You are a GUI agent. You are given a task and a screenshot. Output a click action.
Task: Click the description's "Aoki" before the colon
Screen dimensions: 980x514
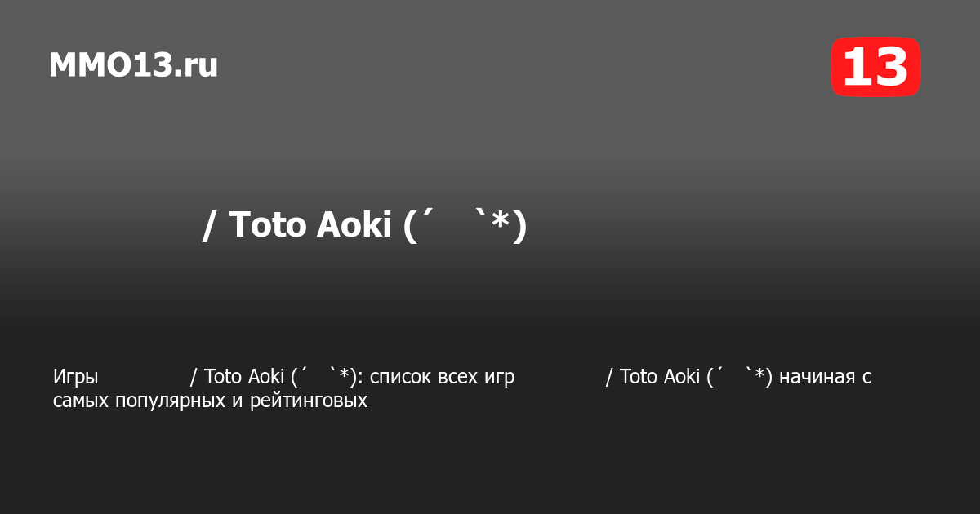point(265,377)
